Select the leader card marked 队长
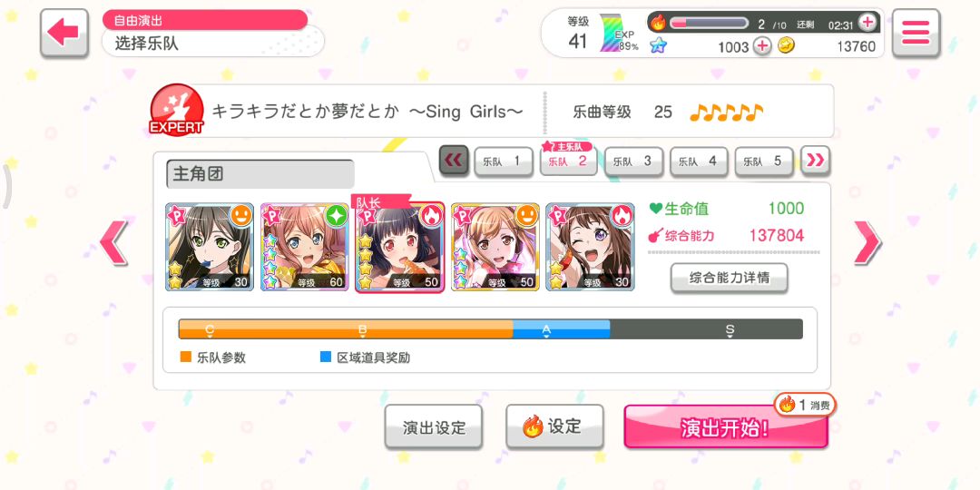The height and width of the screenshot is (490, 980). [399, 246]
